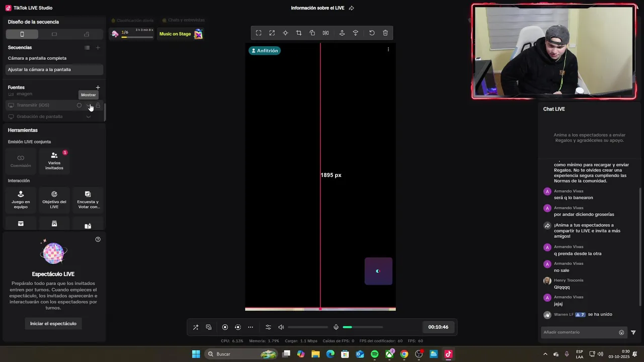644x362 pixels.
Task: Click the replay capture icon
Action: pos(238,327)
